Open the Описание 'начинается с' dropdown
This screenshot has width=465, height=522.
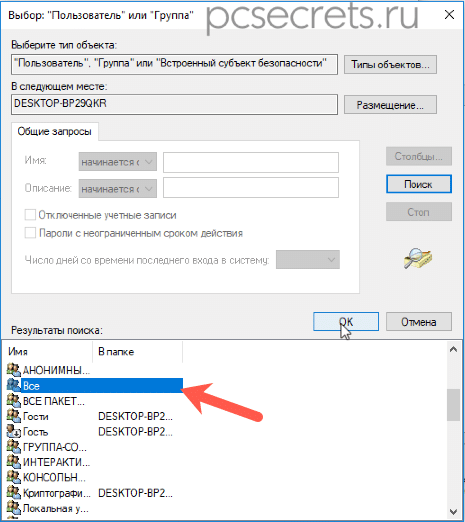tap(118, 189)
